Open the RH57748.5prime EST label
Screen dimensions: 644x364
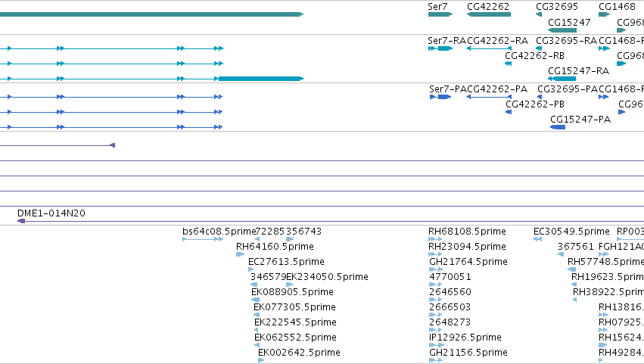pos(606,262)
